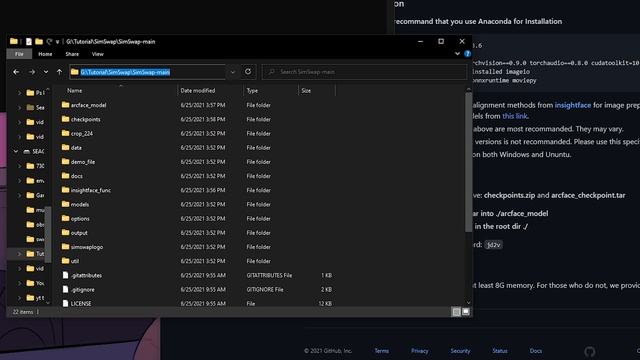Collapse the SEAG drive in navigation tree
The height and width of the screenshot is (360, 640).
[x=16, y=151]
